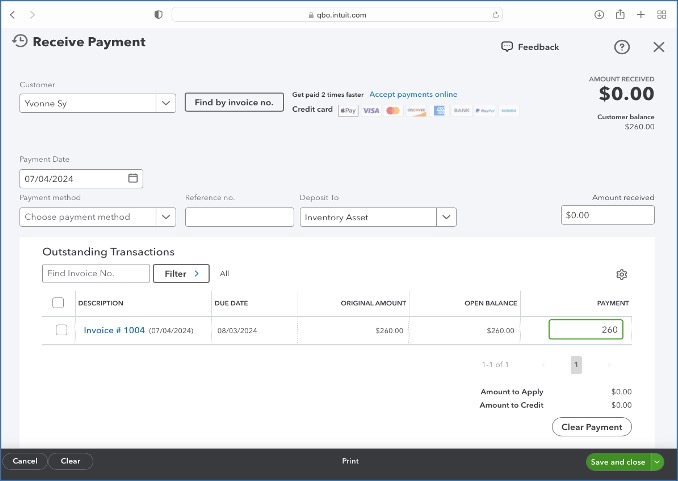
Task: Click the OPEN BALANCE column header
Action: (x=491, y=303)
